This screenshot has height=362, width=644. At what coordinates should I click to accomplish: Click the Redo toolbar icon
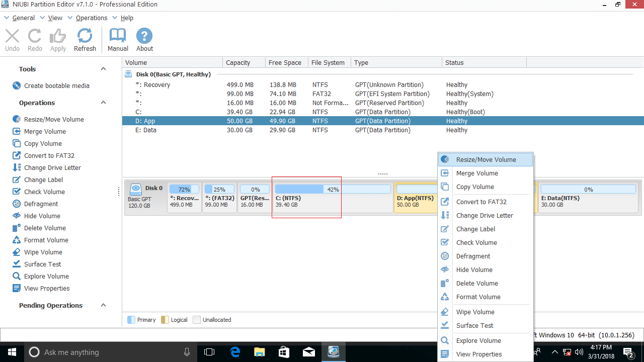pyautogui.click(x=35, y=36)
